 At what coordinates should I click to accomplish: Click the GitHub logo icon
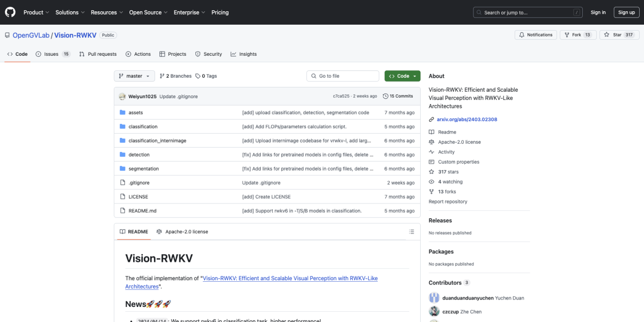(x=10, y=12)
